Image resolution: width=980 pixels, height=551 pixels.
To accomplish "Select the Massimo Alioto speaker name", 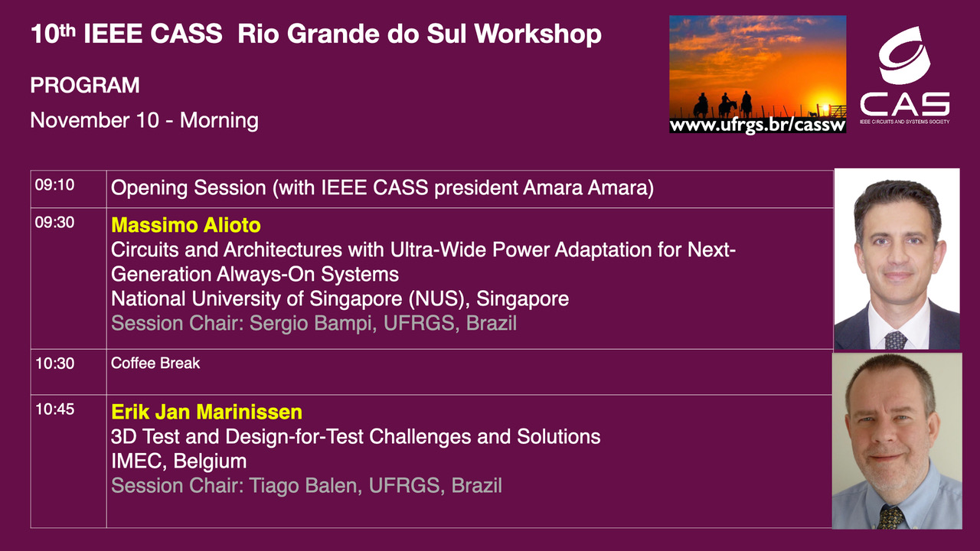I will [186, 226].
